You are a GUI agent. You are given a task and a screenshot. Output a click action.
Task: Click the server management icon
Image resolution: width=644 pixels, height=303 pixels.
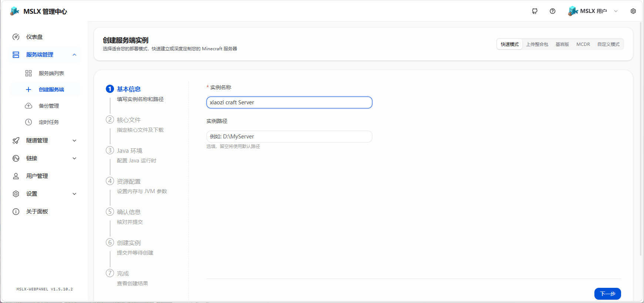(x=16, y=55)
